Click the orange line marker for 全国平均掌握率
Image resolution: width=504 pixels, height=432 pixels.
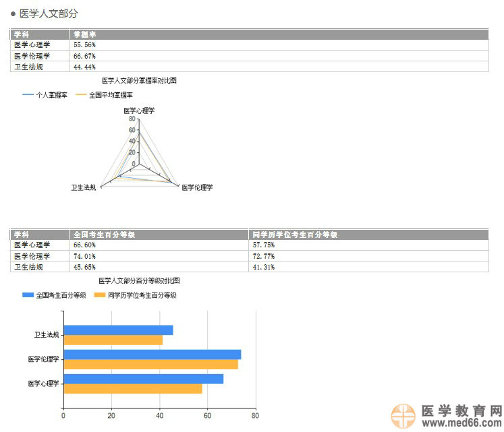pyautogui.click(x=81, y=95)
